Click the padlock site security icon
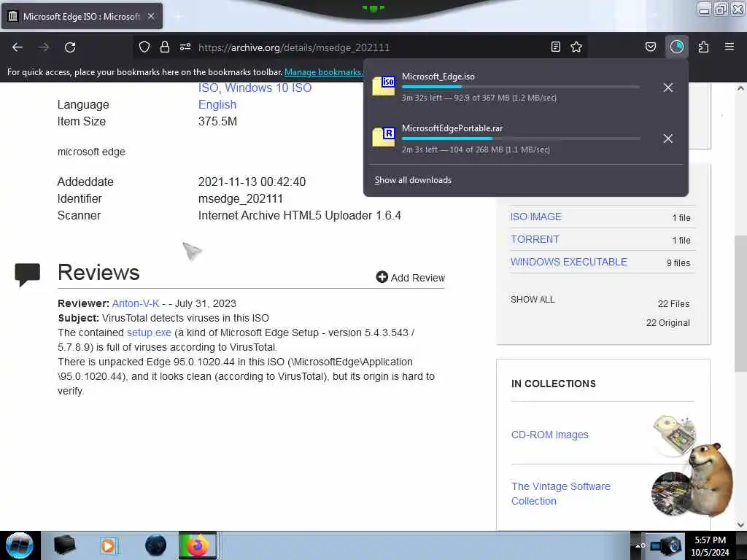This screenshot has height=560, width=747. tap(164, 47)
